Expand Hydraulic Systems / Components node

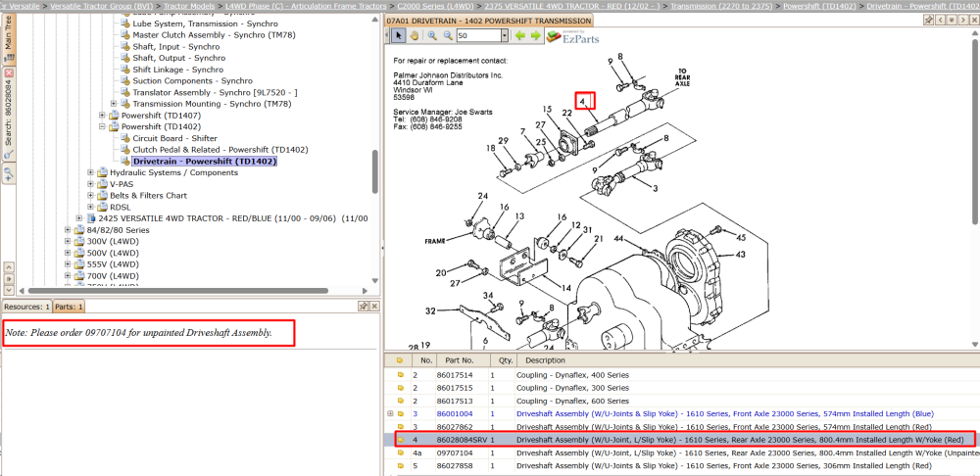(x=90, y=172)
